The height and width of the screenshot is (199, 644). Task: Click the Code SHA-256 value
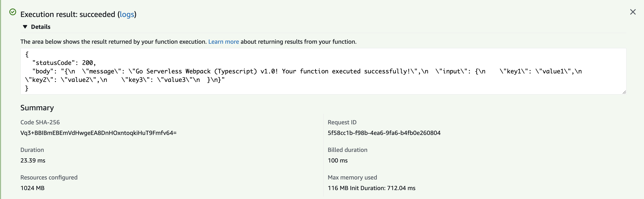[x=99, y=133]
